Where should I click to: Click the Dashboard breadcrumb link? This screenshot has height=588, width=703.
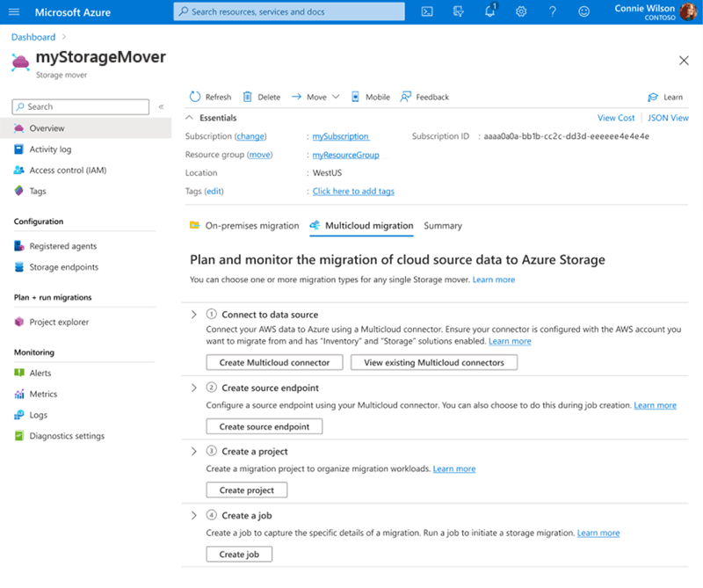33,37
